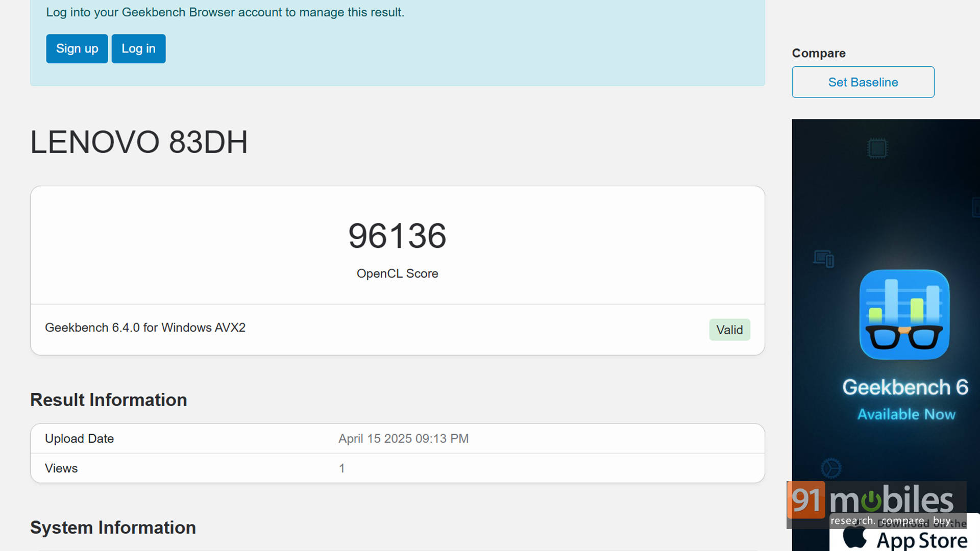Click the Sign up button
The height and width of the screenshot is (551, 980).
click(x=77, y=48)
